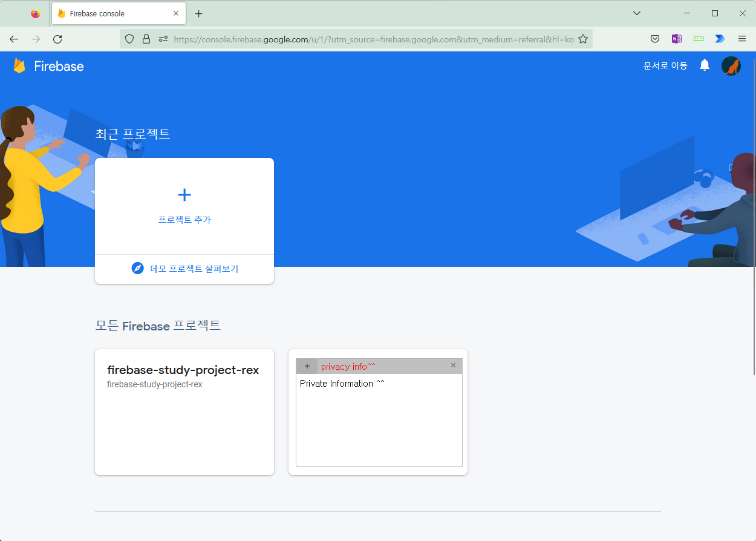Image resolution: width=756 pixels, height=541 pixels.
Task: Show site info via padlock icon
Action: point(146,39)
